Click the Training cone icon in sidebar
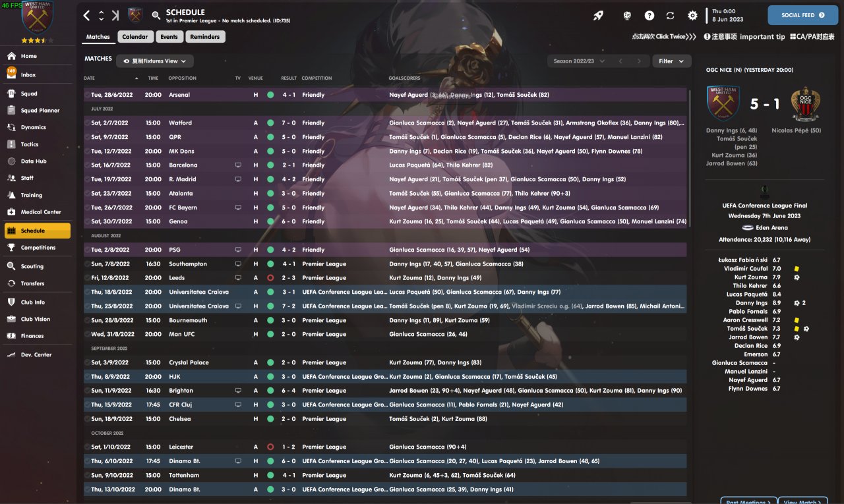Image resolution: width=844 pixels, height=504 pixels. click(11, 195)
